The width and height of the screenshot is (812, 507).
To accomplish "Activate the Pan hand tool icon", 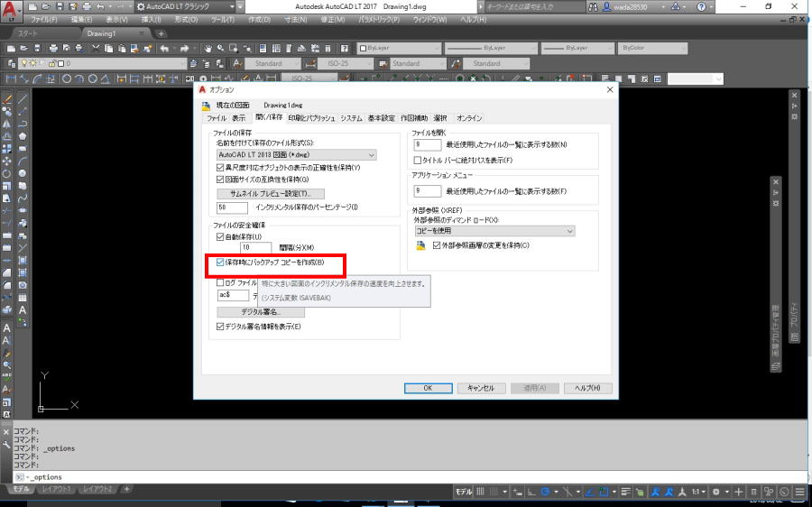I will 208,48.
